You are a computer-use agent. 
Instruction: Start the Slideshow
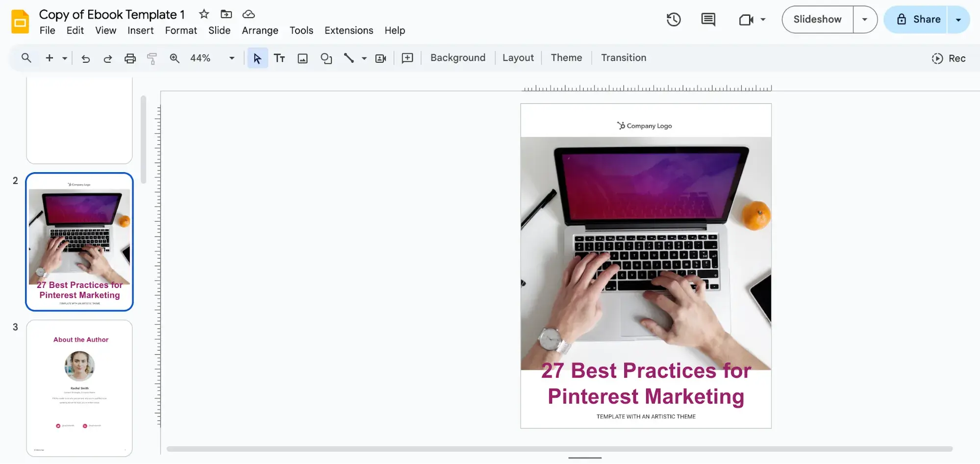(817, 20)
